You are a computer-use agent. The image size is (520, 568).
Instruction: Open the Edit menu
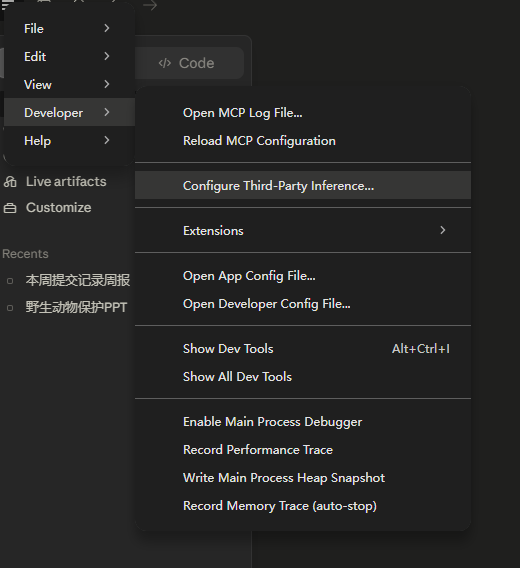[x=69, y=57]
